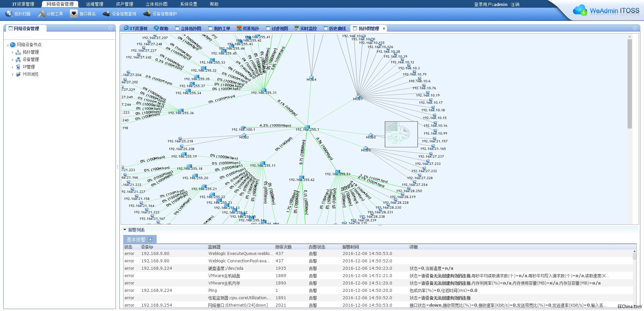This screenshot has width=644, height=311.
Task: Click the 注销 logout link
Action: pos(515,4)
